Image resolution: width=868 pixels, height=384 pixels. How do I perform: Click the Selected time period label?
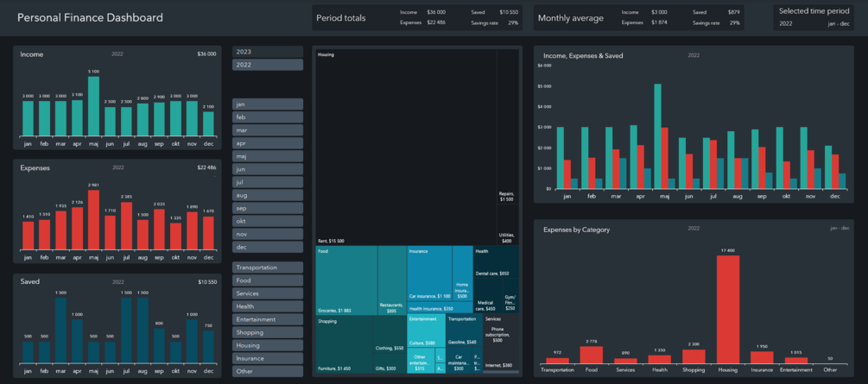click(x=814, y=11)
